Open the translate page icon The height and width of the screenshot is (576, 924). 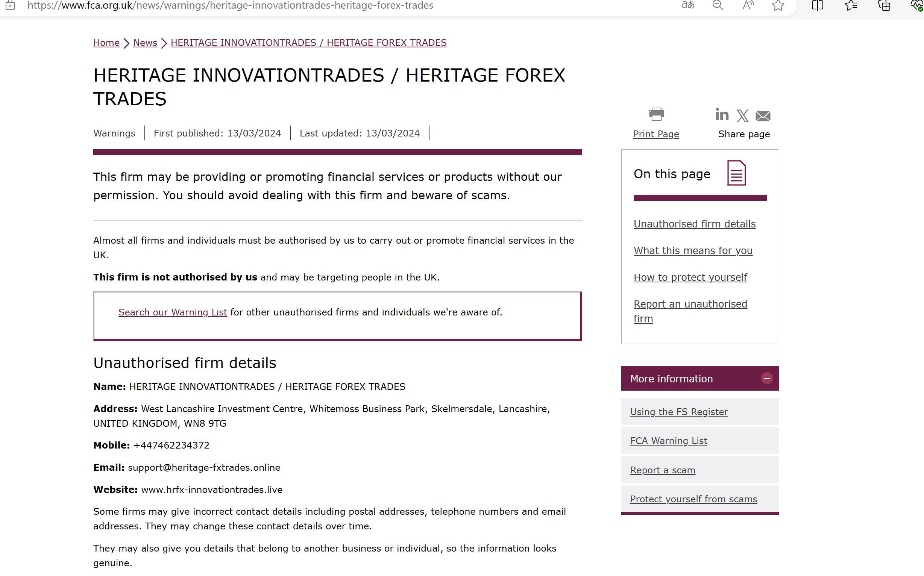pos(687,5)
